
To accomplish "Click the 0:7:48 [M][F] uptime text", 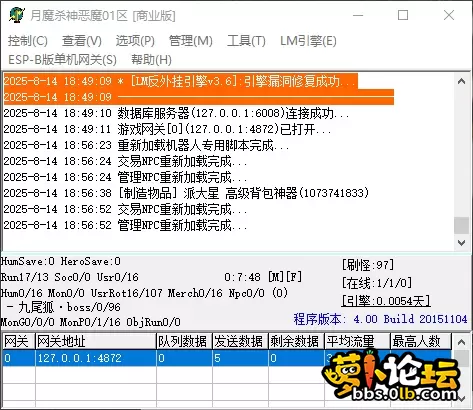I will [263, 277].
